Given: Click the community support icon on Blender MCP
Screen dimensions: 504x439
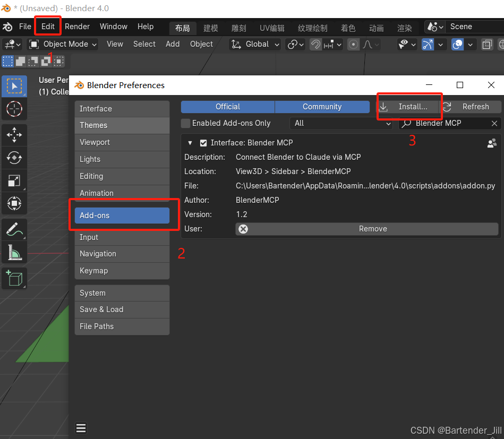Looking at the screenshot, I should tap(492, 143).
